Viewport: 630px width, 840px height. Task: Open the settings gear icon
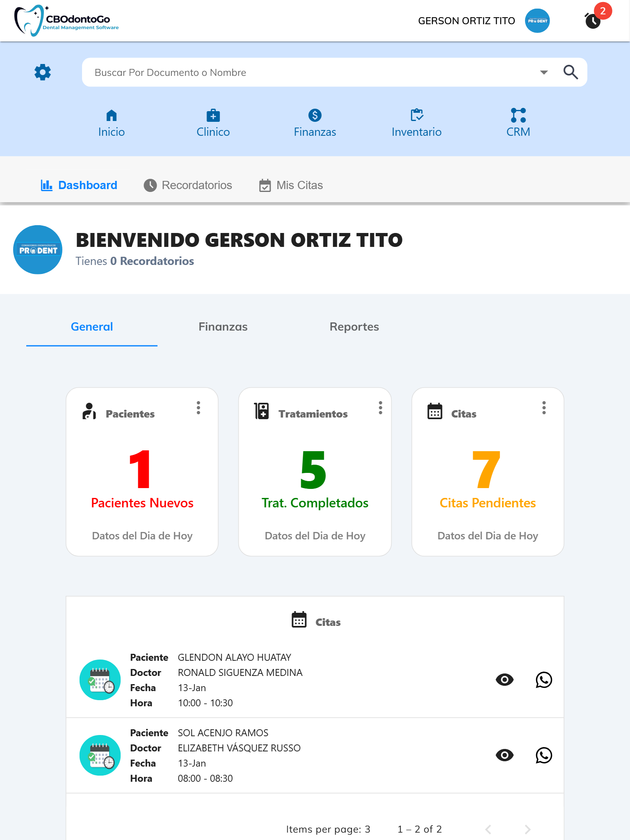pos(43,72)
